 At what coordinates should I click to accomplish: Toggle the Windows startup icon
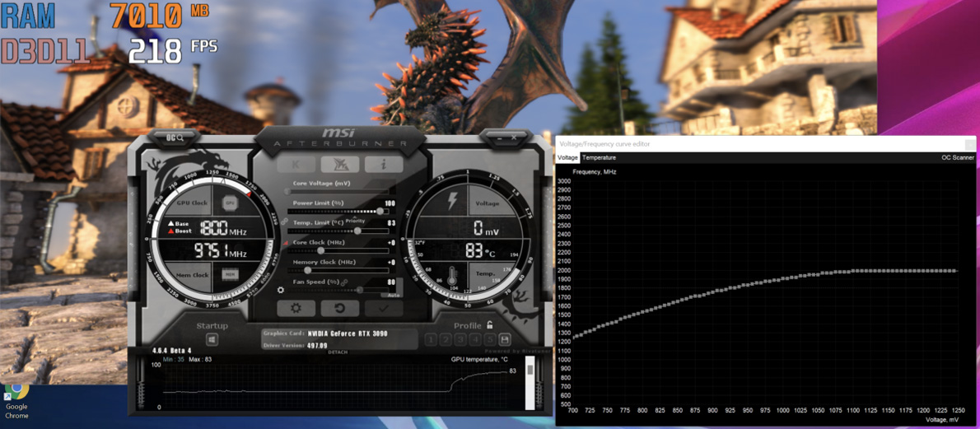(x=212, y=339)
